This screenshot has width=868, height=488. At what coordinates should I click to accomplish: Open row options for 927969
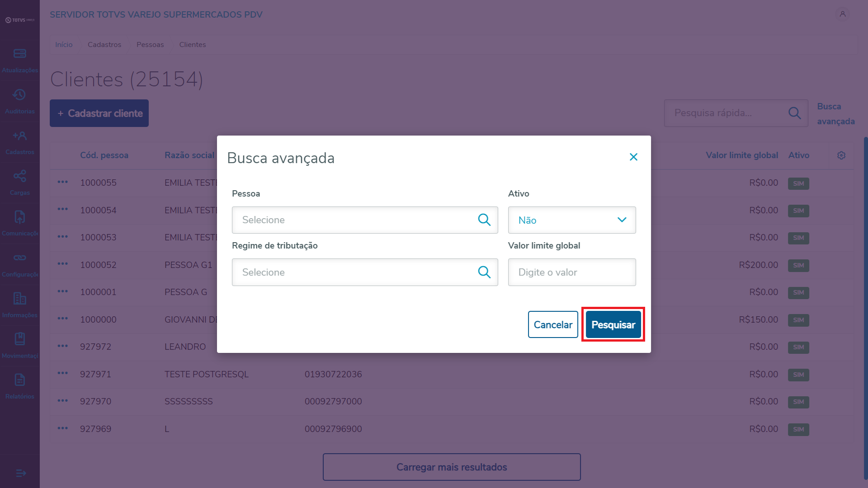[62, 428]
